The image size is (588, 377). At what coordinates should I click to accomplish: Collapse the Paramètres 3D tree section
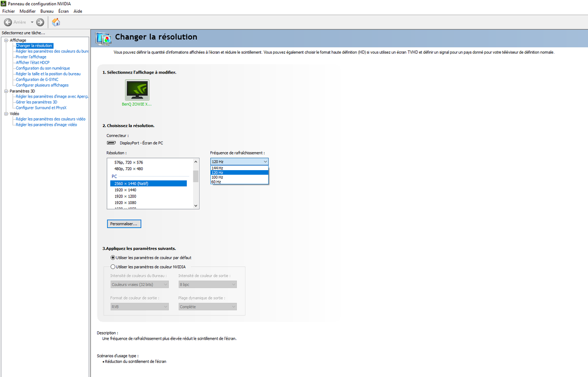tap(6, 91)
